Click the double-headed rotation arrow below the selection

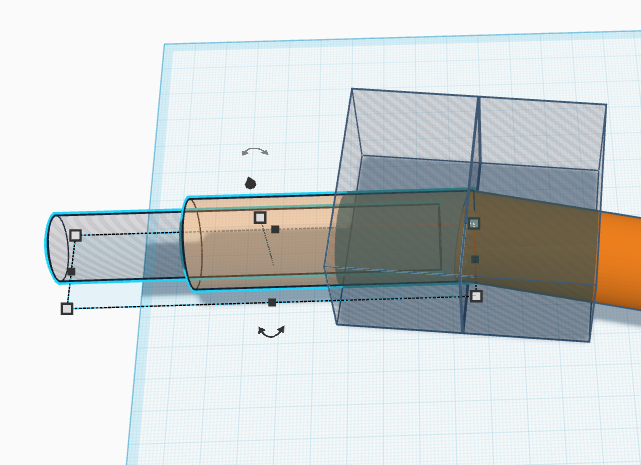click(271, 332)
